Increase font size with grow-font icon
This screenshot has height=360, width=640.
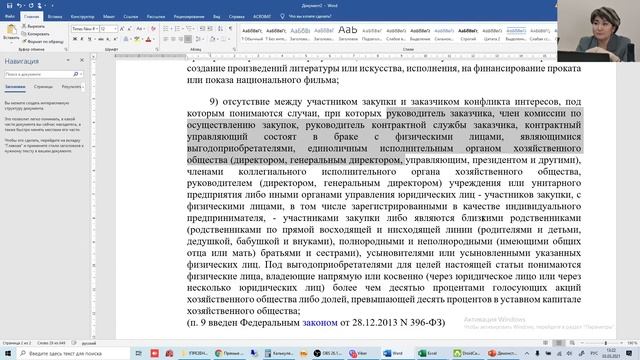[122, 29]
